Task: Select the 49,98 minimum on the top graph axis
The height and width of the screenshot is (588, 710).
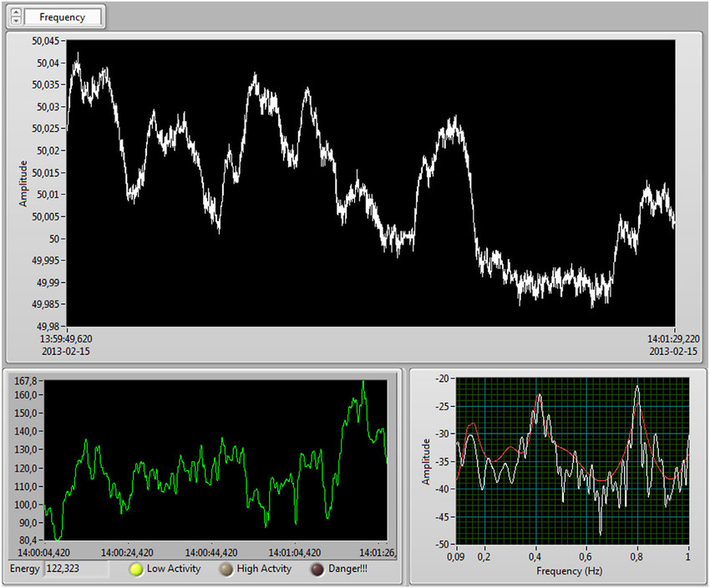Action: click(48, 326)
